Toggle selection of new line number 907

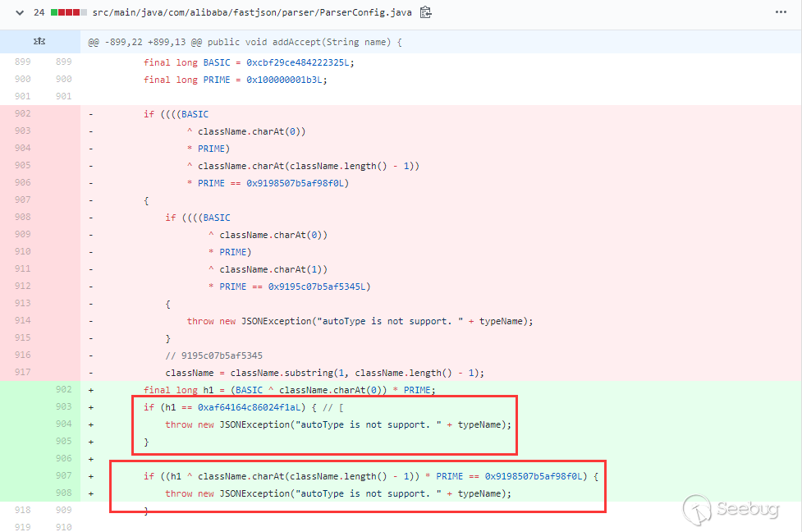tap(63, 475)
